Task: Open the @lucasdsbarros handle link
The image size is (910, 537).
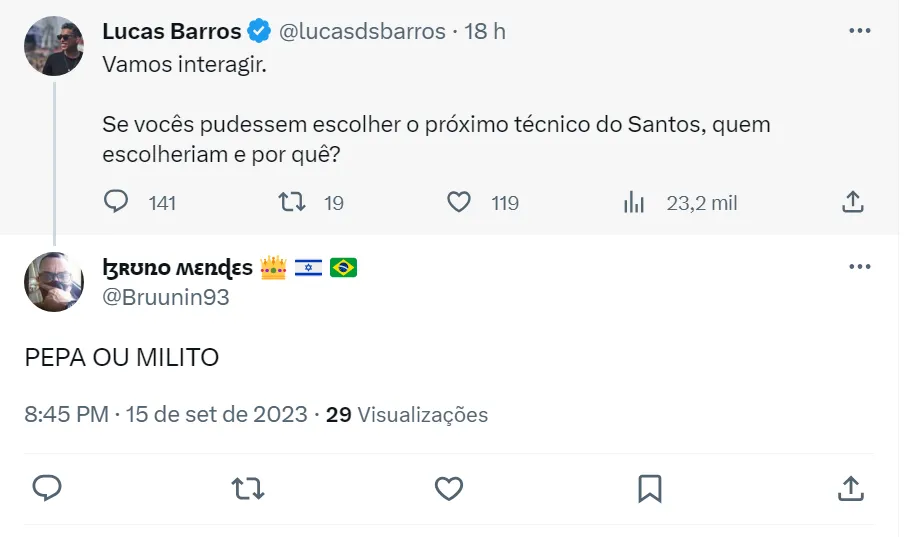Action: tap(362, 31)
